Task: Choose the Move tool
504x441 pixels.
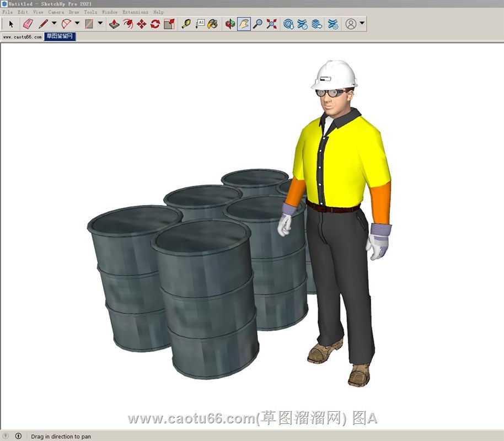Action: point(142,24)
